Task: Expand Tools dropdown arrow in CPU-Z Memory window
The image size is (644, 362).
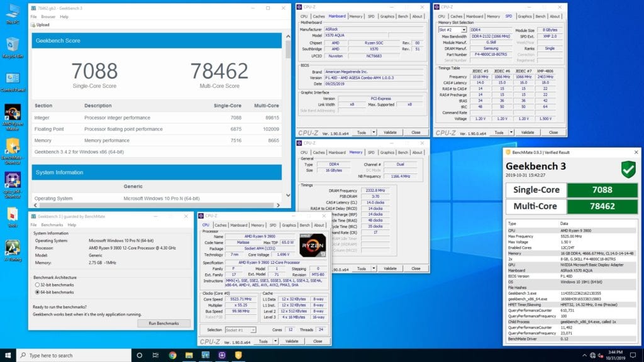Action: [x=374, y=268]
